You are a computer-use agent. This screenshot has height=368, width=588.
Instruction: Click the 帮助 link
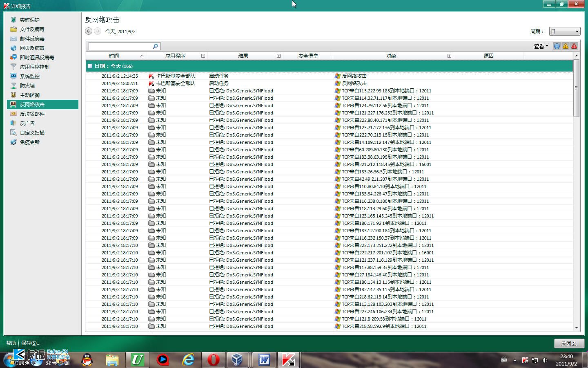[11, 343]
